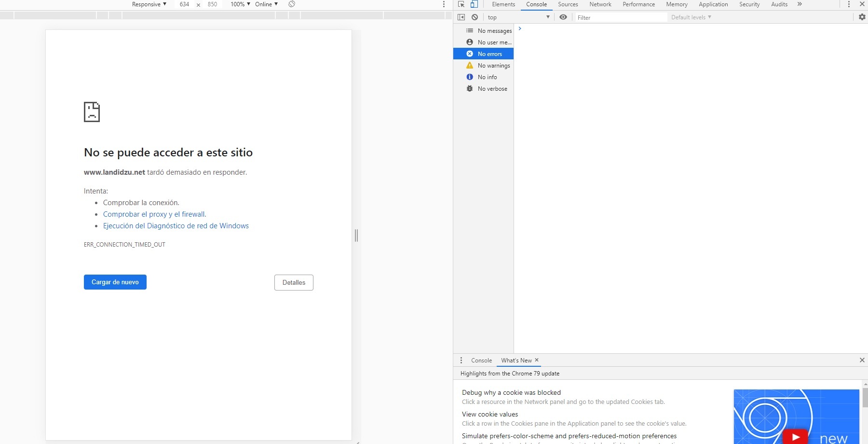
Task: Click Simulate prefers-color-scheme entry
Action: (569, 436)
